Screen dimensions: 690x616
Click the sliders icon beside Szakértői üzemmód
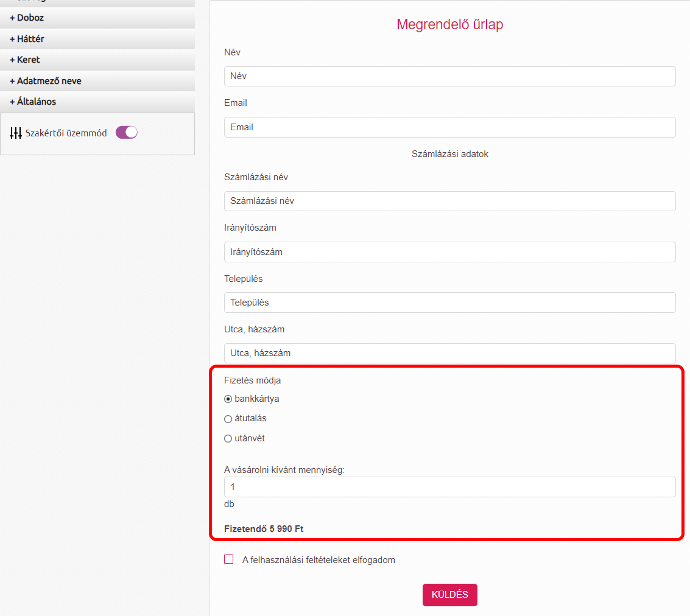coord(16,133)
